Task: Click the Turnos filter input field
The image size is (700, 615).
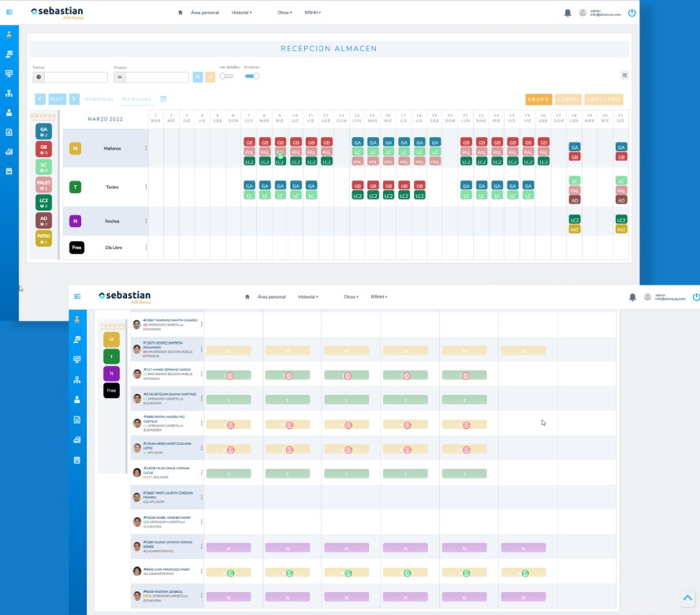Action: click(76, 77)
